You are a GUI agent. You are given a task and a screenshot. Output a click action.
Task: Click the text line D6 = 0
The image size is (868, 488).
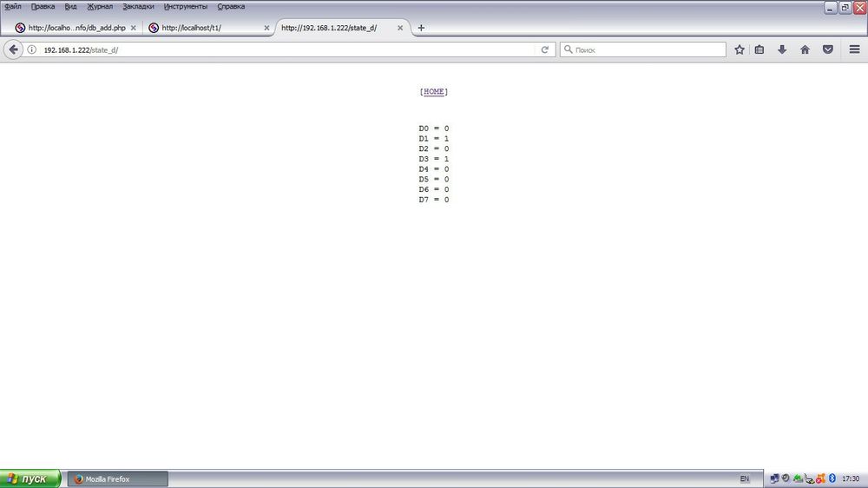click(x=434, y=189)
